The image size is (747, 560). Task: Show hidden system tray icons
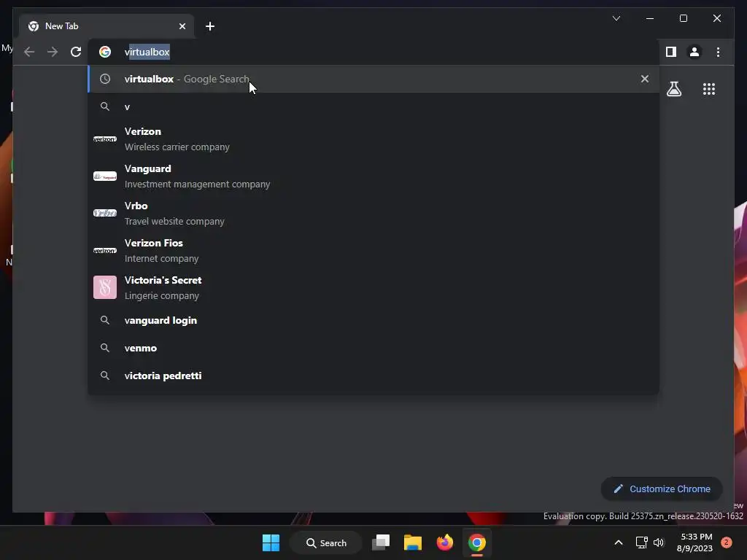click(619, 542)
